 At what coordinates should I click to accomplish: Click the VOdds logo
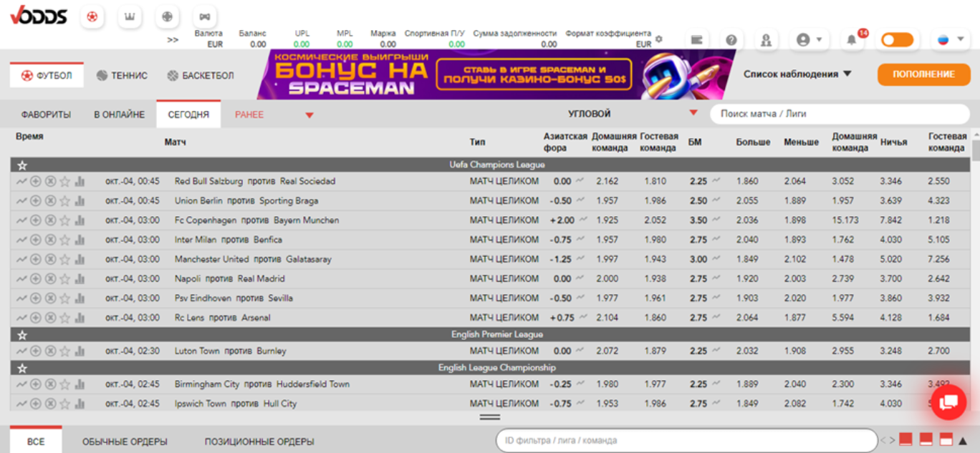click(39, 16)
